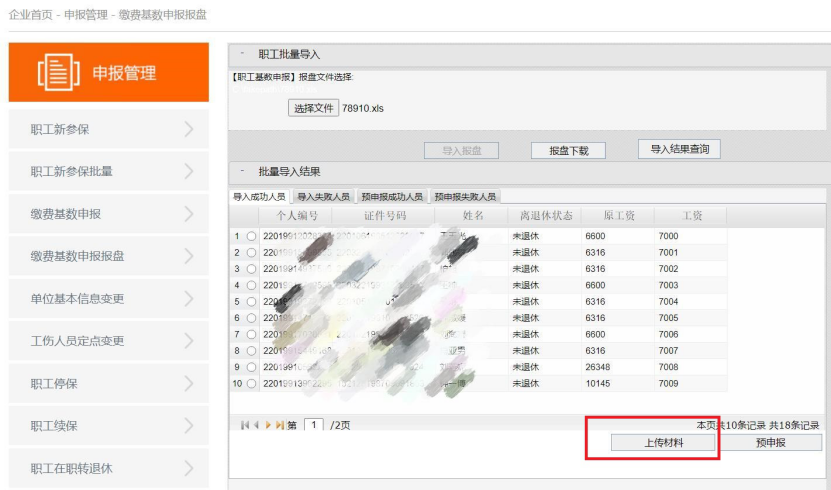Collapse the 批量导入结果 section
The height and width of the screenshot is (490, 831).
(242, 171)
